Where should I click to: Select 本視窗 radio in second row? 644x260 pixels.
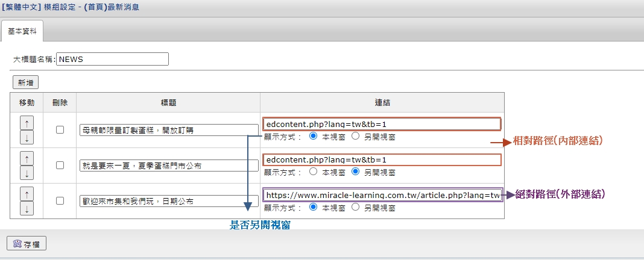313,172
